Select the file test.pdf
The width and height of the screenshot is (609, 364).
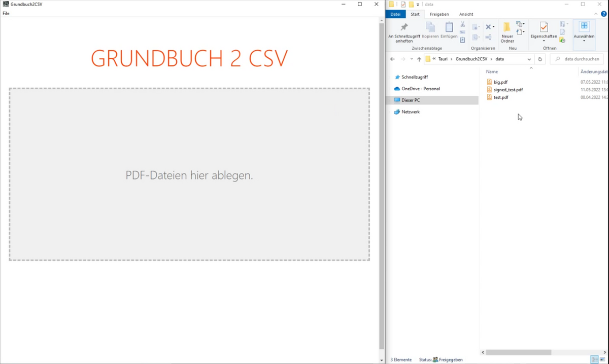[x=501, y=97]
